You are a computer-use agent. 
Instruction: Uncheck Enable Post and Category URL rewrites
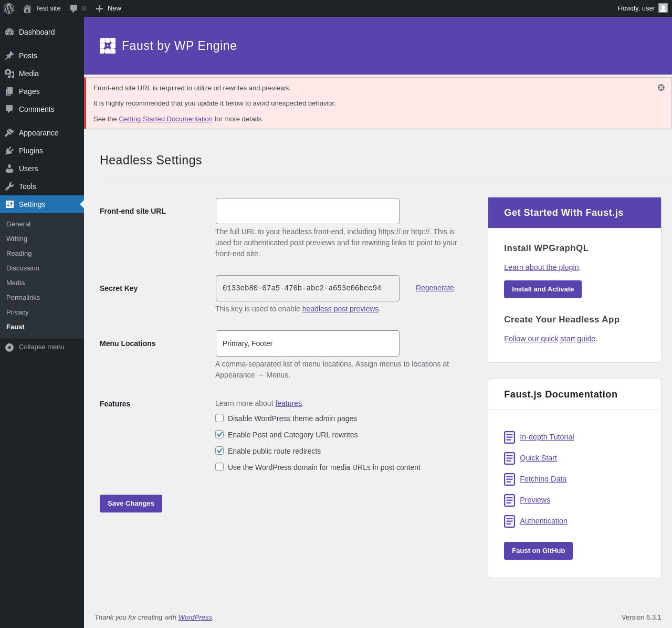pos(219,434)
